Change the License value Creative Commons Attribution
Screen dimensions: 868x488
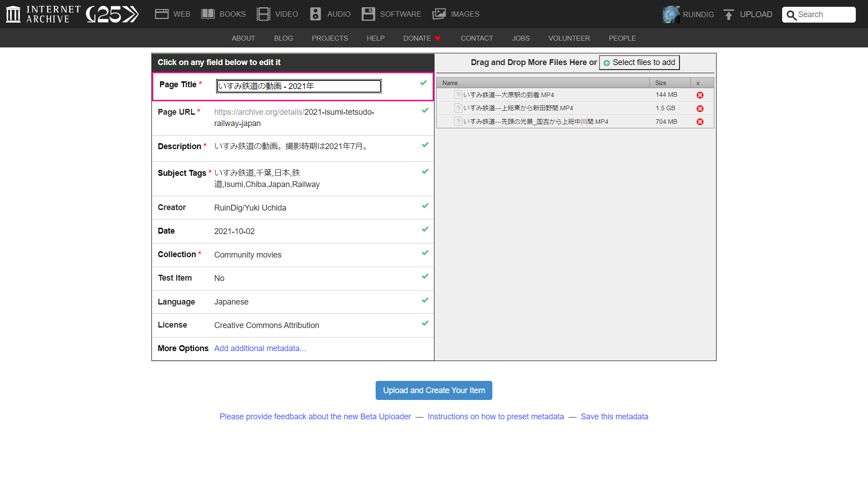coord(267,325)
